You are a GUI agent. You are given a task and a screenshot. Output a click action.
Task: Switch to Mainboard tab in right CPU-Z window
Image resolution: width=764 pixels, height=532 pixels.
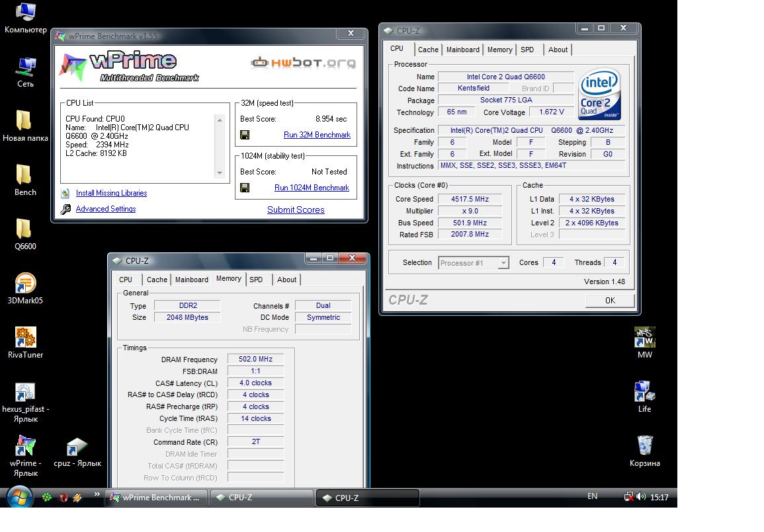pos(463,50)
